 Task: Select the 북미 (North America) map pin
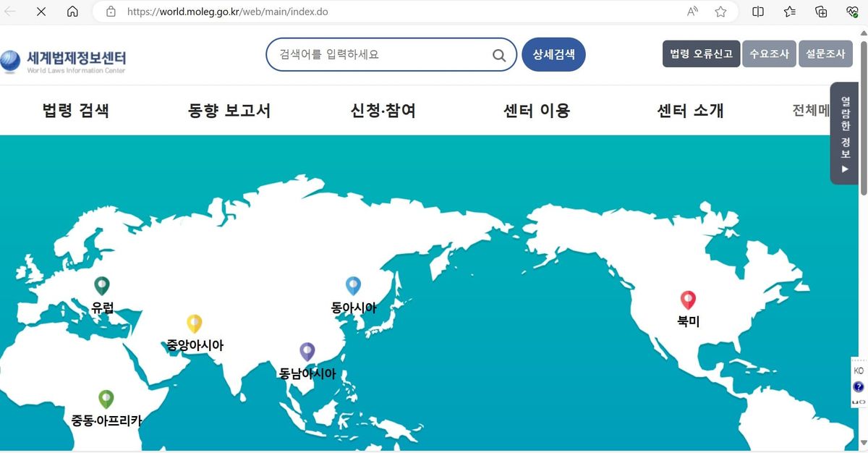click(x=688, y=300)
